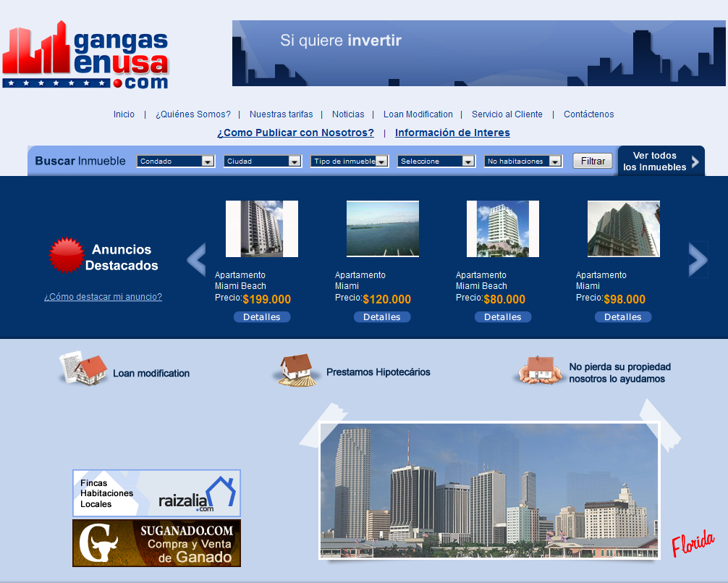Click the red starburst Anuncios Destacados icon

(67, 255)
